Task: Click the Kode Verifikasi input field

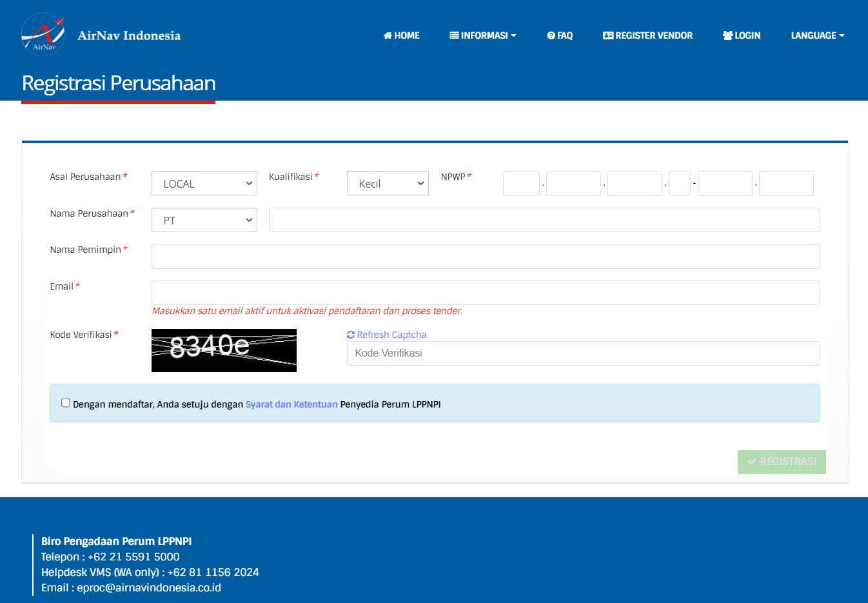Action: pyautogui.click(x=584, y=353)
